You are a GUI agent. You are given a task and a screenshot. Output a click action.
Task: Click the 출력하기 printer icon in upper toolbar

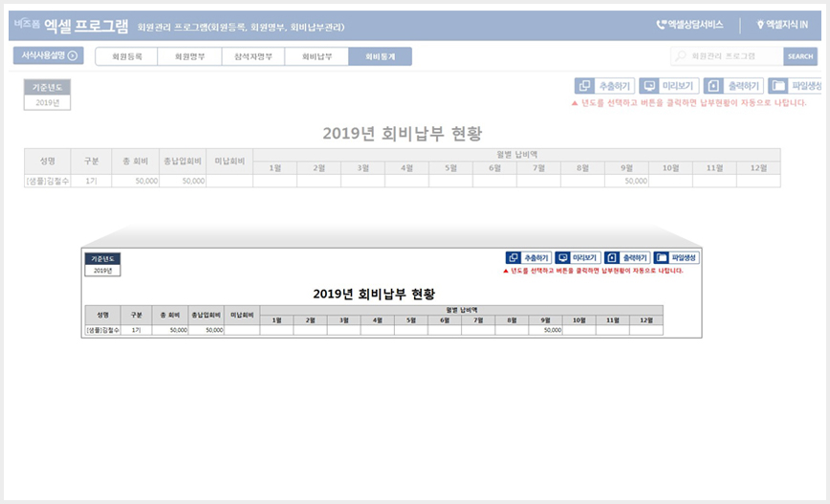[x=713, y=86]
